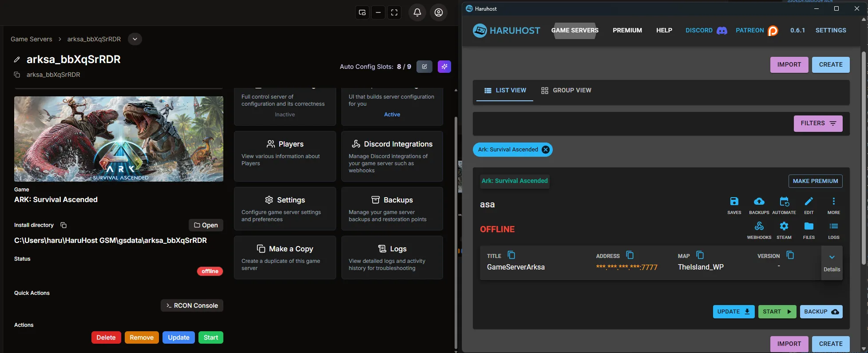This screenshot has width=868, height=353.
Task: Click the UPDATE button for asa server
Action: coord(733,312)
